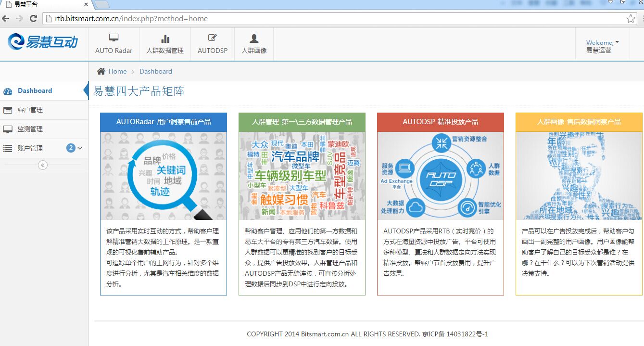Click the 人群画像 portrait text image
644x346 pixels.
pyautogui.click(x=579, y=176)
